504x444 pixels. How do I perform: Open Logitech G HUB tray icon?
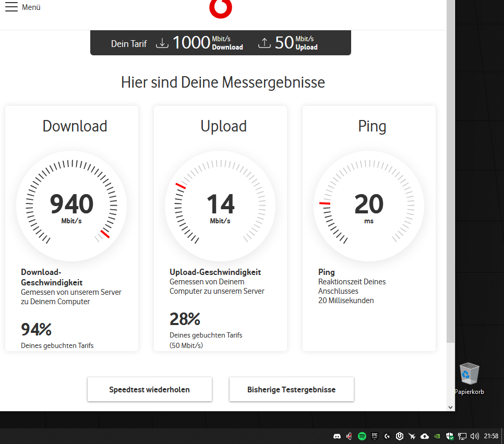pos(387,436)
